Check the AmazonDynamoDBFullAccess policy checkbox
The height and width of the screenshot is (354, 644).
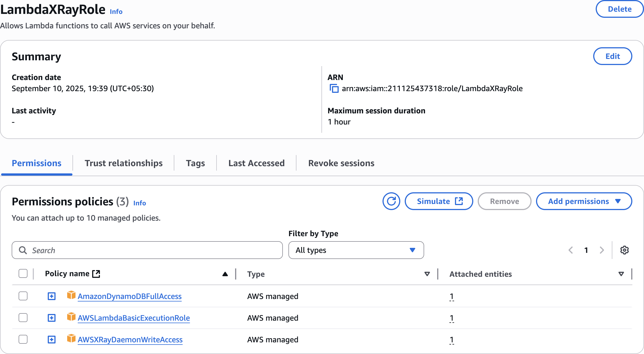pos(23,296)
